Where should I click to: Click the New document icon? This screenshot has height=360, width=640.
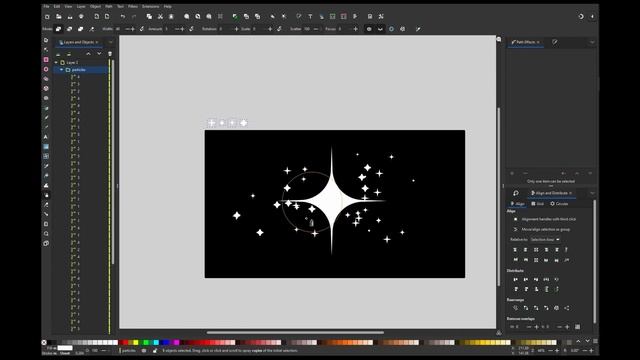tap(47, 17)
